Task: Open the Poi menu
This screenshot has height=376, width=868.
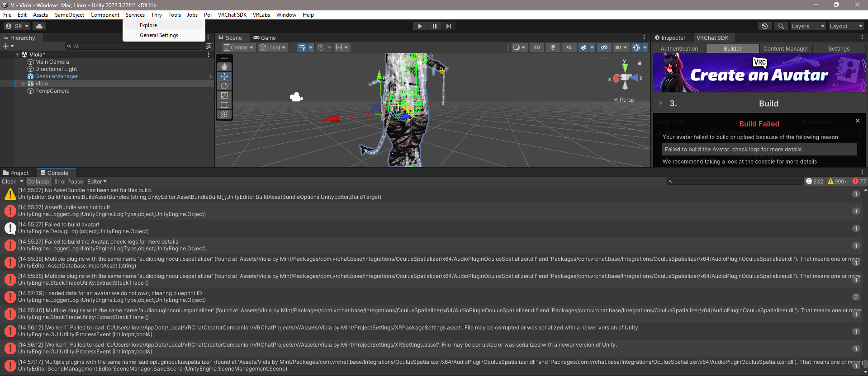Action: 208,15
